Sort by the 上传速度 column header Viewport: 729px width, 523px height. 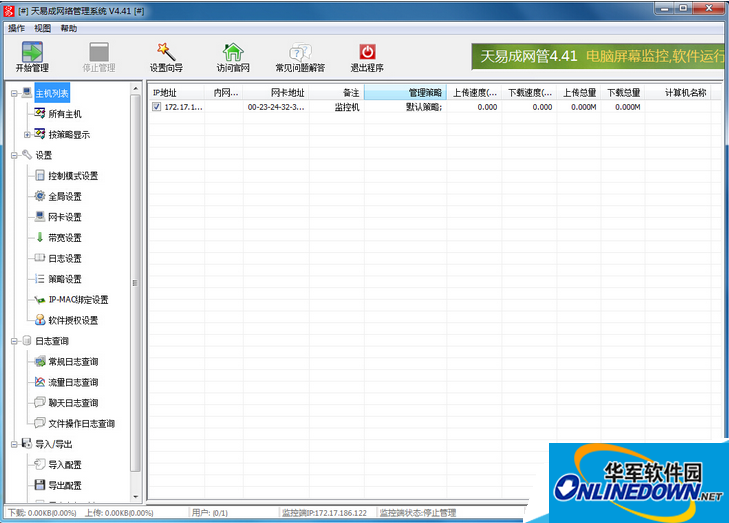click(x=474, y=93)
